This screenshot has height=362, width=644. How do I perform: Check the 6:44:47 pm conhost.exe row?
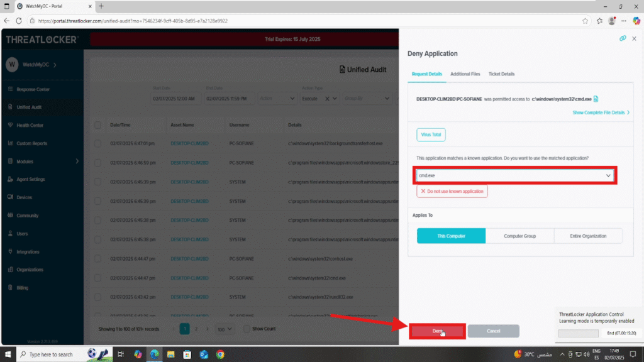point(97,258)
